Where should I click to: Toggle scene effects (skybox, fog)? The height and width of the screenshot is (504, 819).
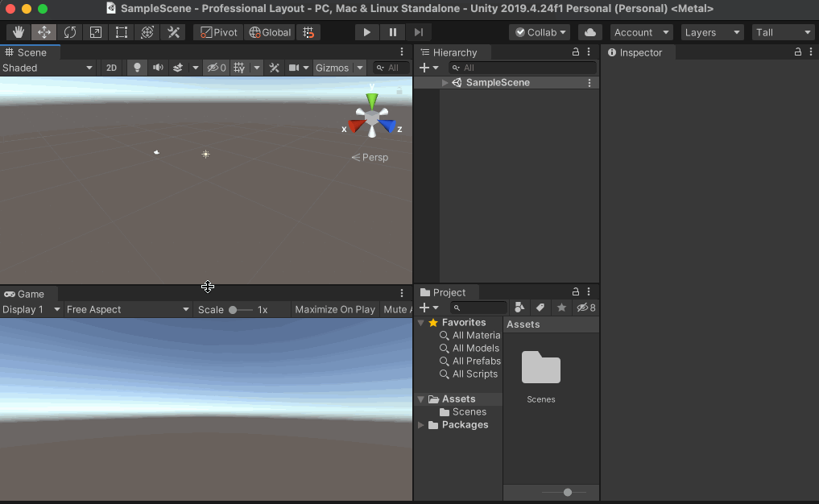pyautogui.click(x=178, y=68)
